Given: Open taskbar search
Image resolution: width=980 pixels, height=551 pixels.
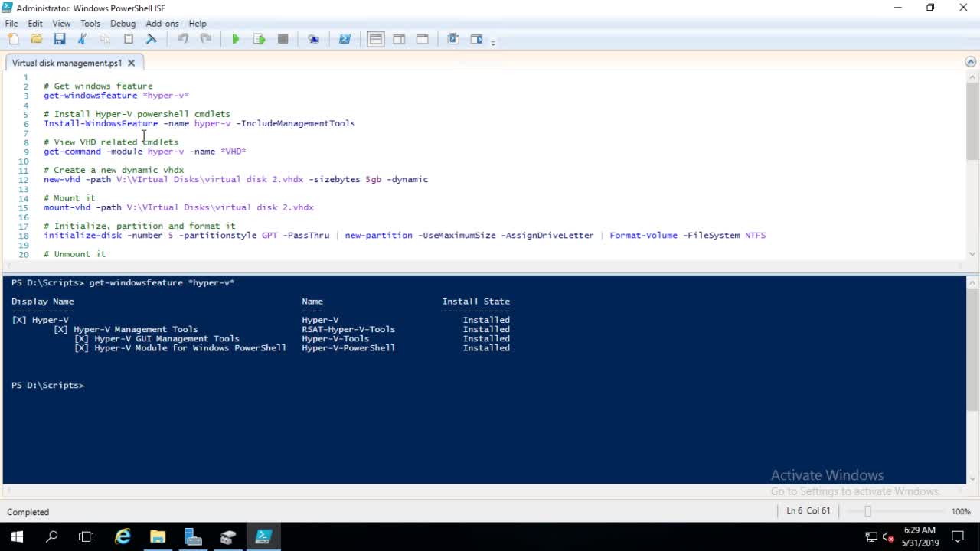Looking at the screenshot, I should pos(52,536).
